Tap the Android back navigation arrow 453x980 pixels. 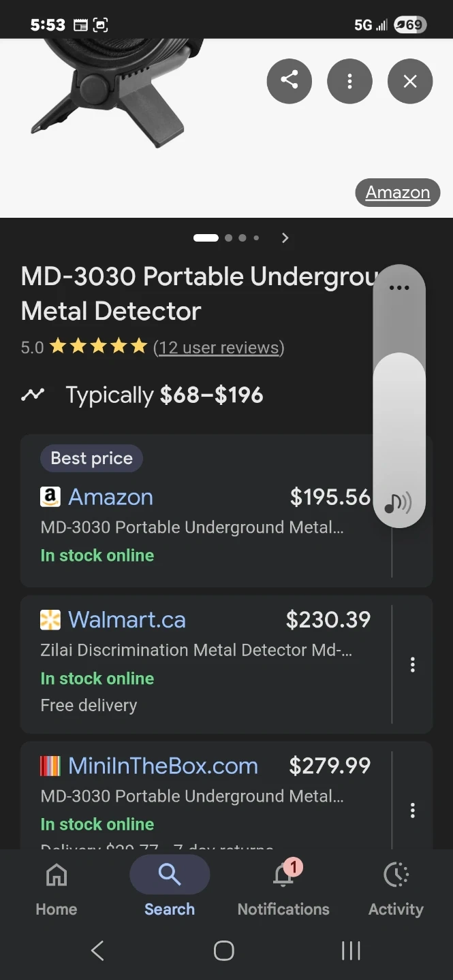click(x=97, y=951)
